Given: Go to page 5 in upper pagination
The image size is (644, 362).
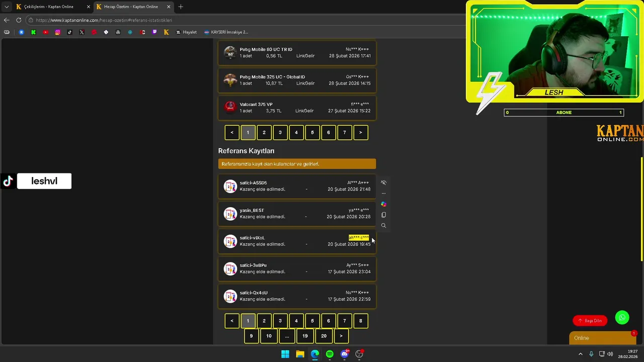Looking at the screenshot, I should (x=312, y=133).
